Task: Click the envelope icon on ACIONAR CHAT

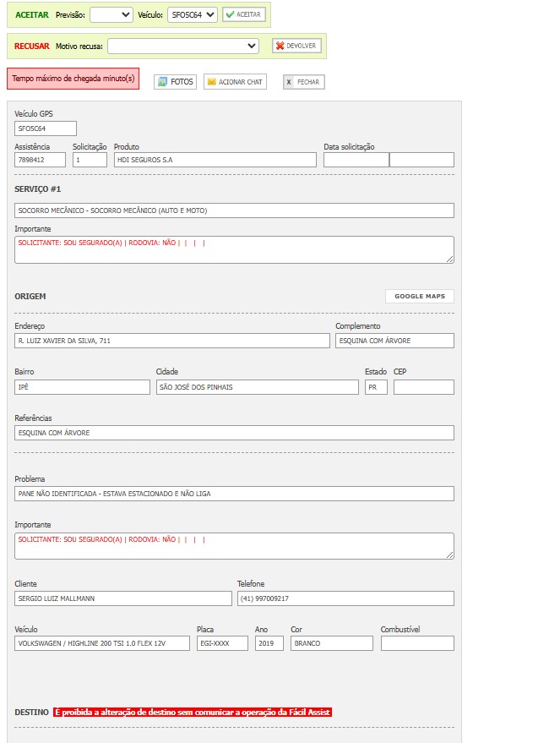Action: pos(212,81)
